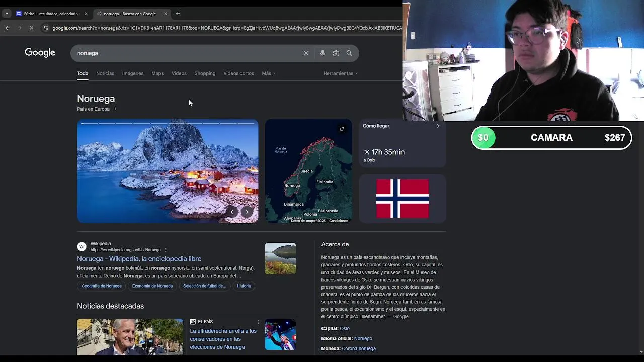644x362 pixels.
Task: Open more options beside País en Europa
Action: (115, 109)
